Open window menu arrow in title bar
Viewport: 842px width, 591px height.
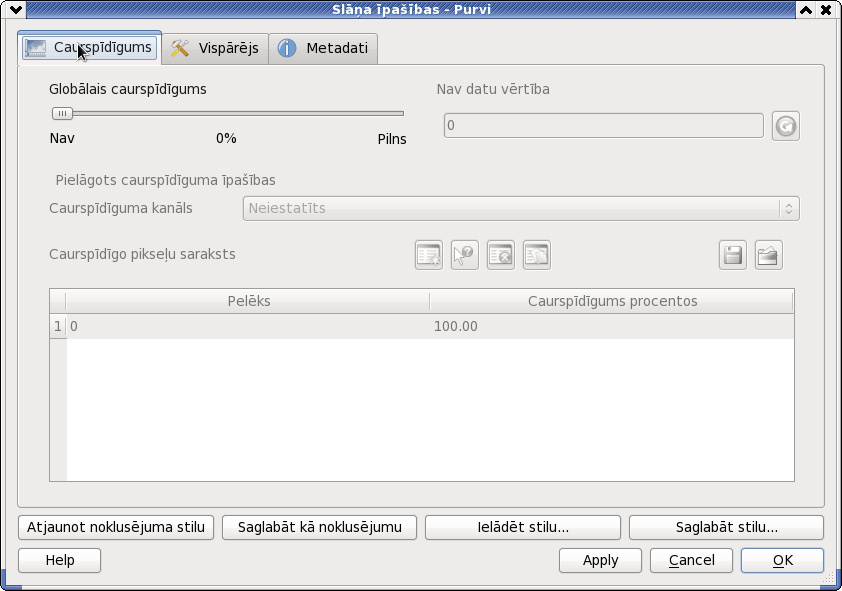click(x=16, y=10)
